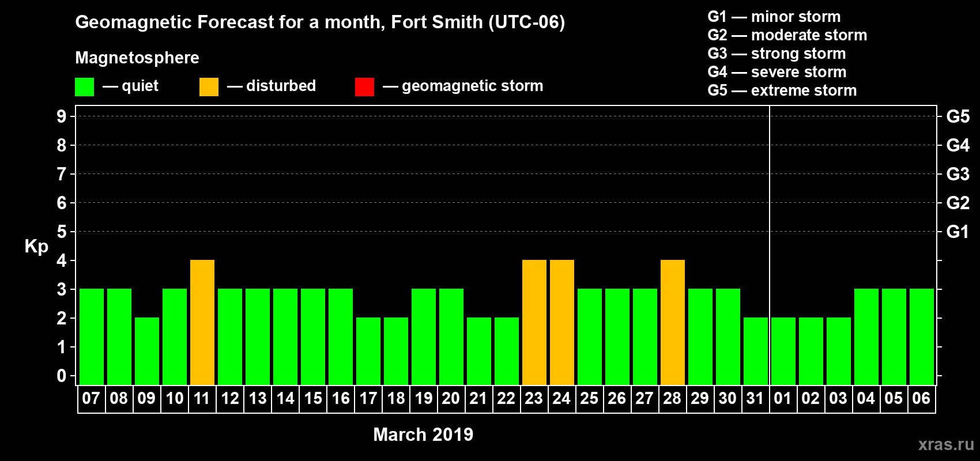This screenshot has width=980, height=461.
Task: Click date label 31 on the axis
Action: tap(755, 398)
